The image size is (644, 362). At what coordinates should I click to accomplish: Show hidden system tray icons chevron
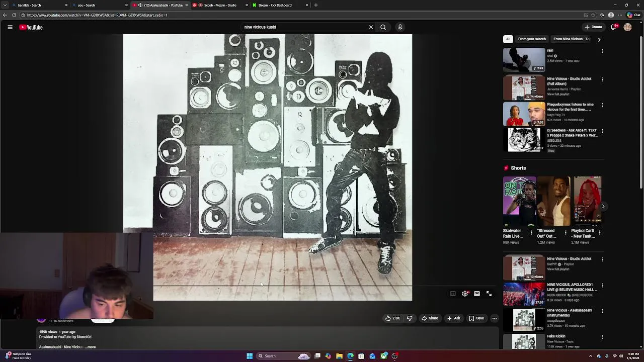(591, 356)
